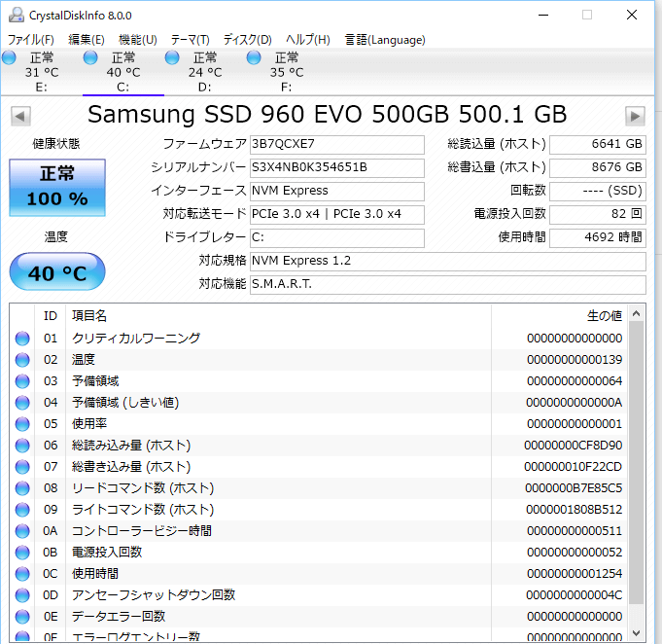The width and height of the screenshot is (662, 644).
Task: Click the 正常 100 % health status button
Action: pyautogui.click(x=57, y=187)
